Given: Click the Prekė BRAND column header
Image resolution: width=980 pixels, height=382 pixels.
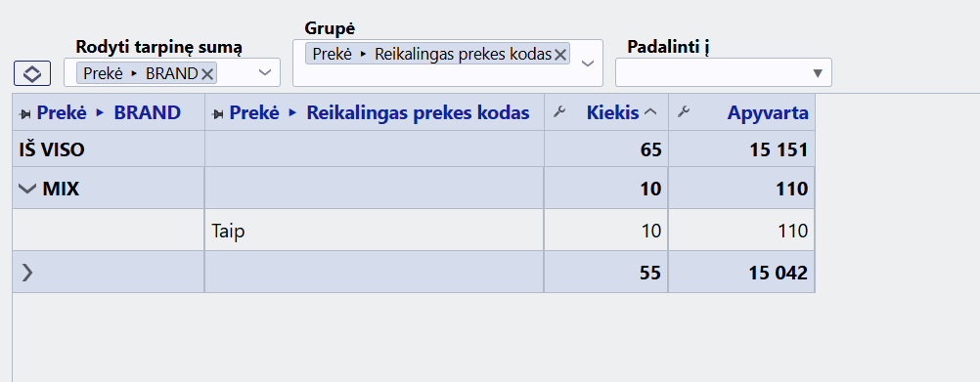Looking at the screenshot, I should 109,113.
